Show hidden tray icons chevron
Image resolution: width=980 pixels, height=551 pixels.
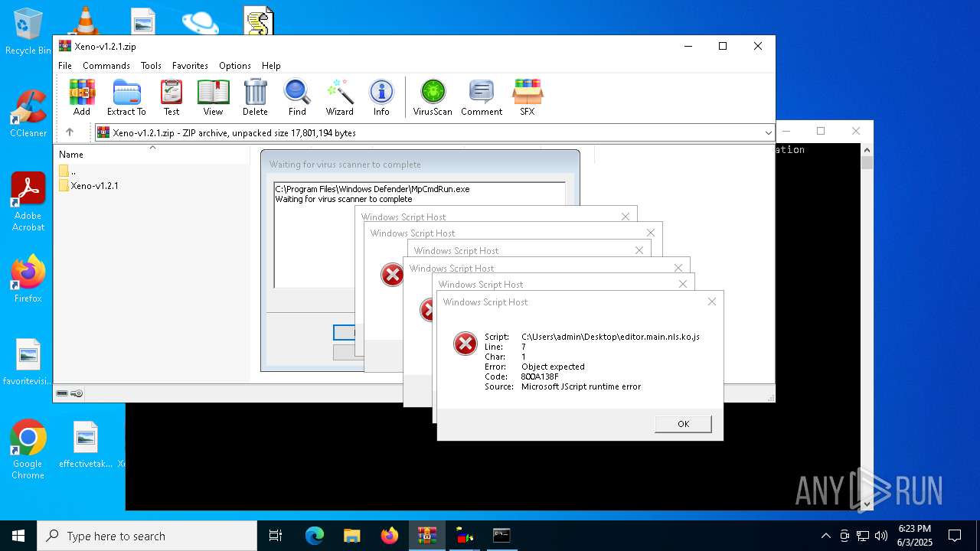[825, 536]
